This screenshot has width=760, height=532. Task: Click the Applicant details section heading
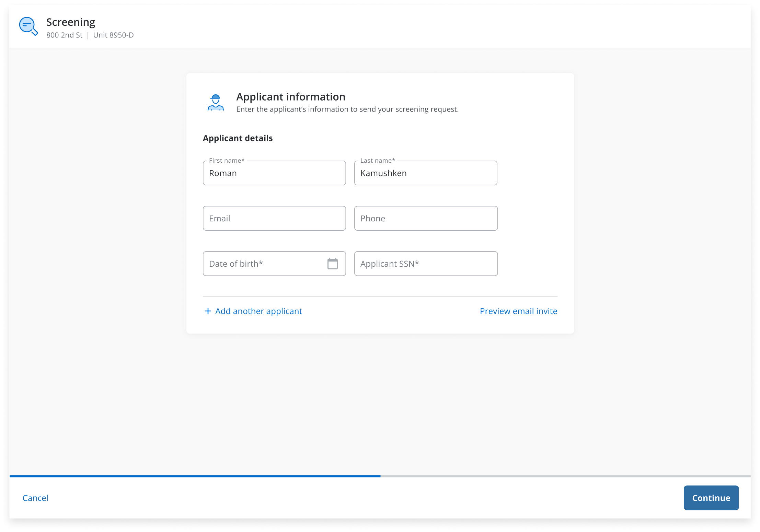click(x=238, y=138)
